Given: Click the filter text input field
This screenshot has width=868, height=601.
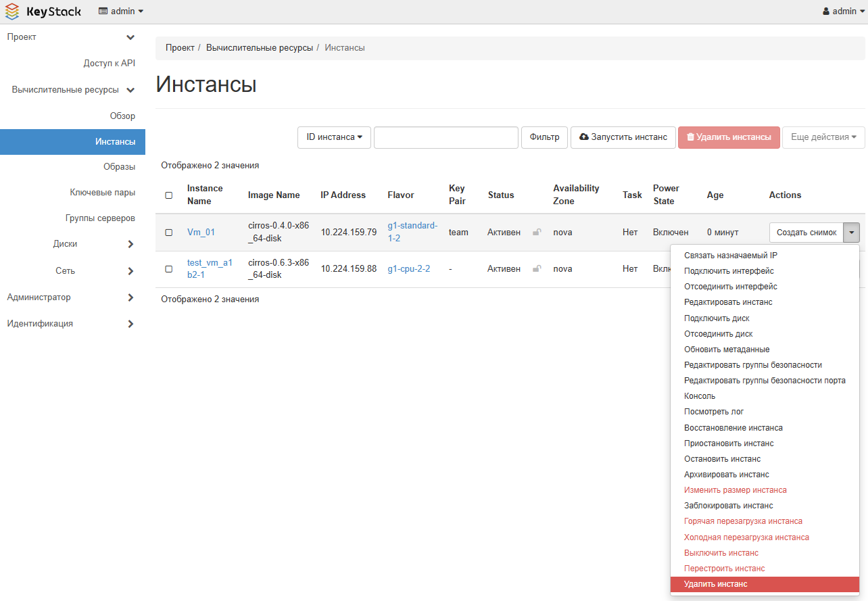Looking at the screenshot, I should tap(445, 137).
